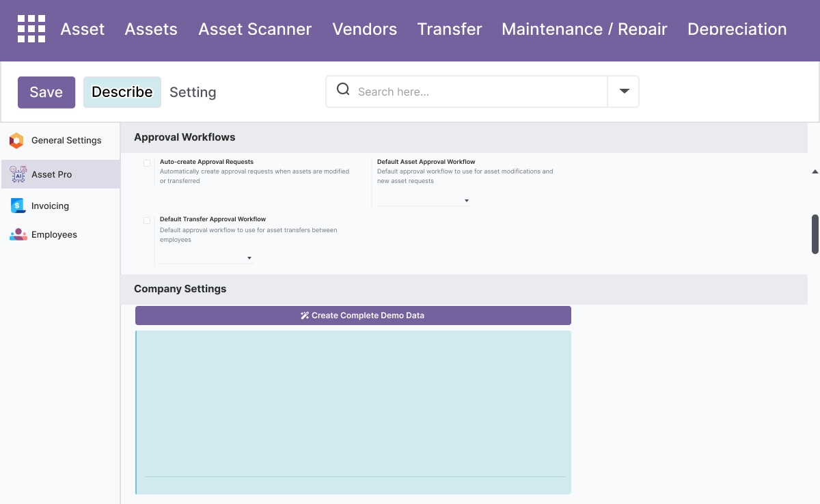Click the Approval Workflows section heading
The image size is (820, 504).
184,137
